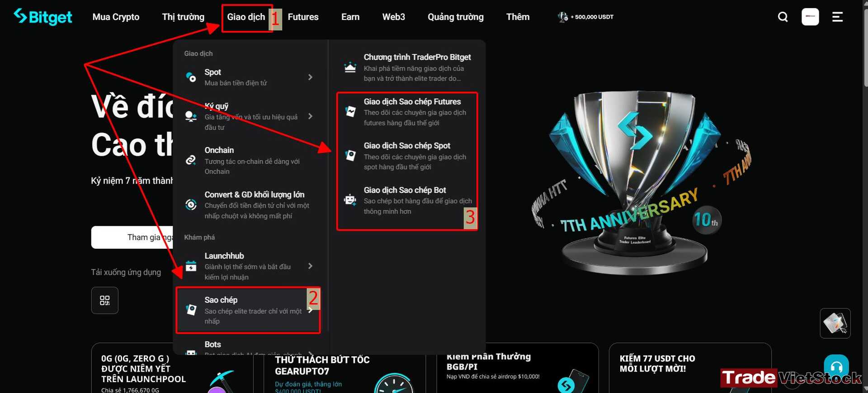
Task: Open the search magnifier icon
Action: click(x=783, y=17)
